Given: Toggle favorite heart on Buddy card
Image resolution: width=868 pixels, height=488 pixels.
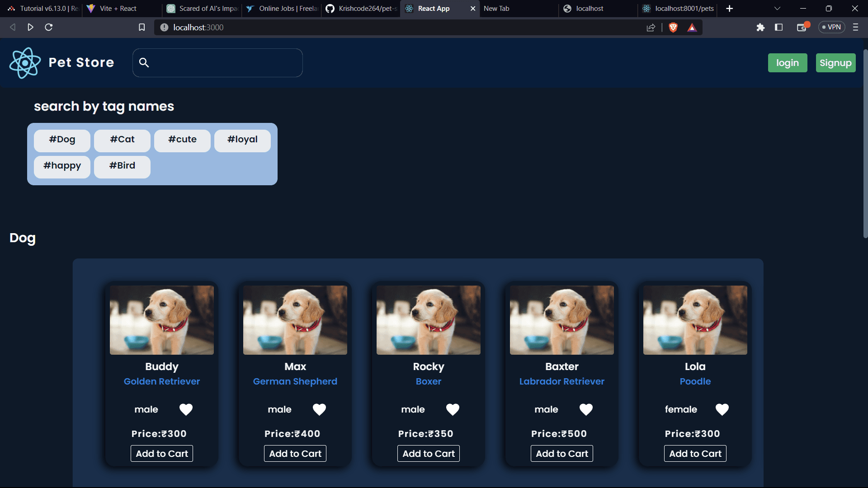Looking at the screenshot, I should click(186, 409).
